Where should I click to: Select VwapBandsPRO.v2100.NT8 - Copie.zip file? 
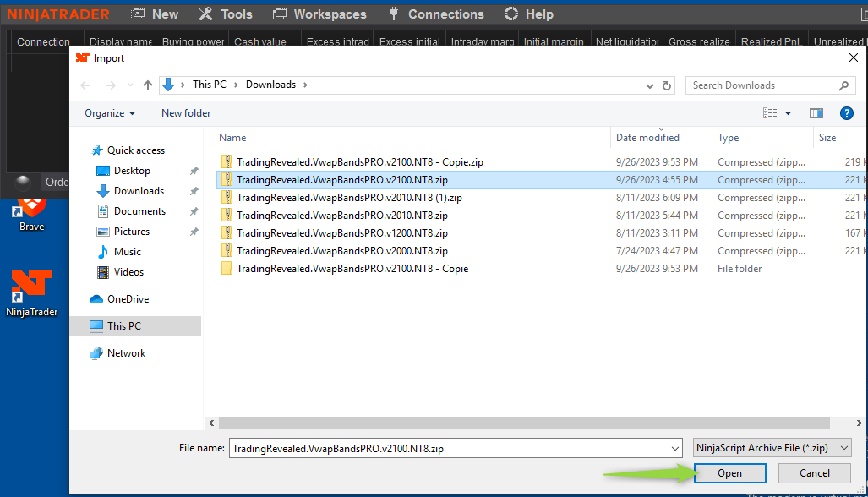click(360, 162)
